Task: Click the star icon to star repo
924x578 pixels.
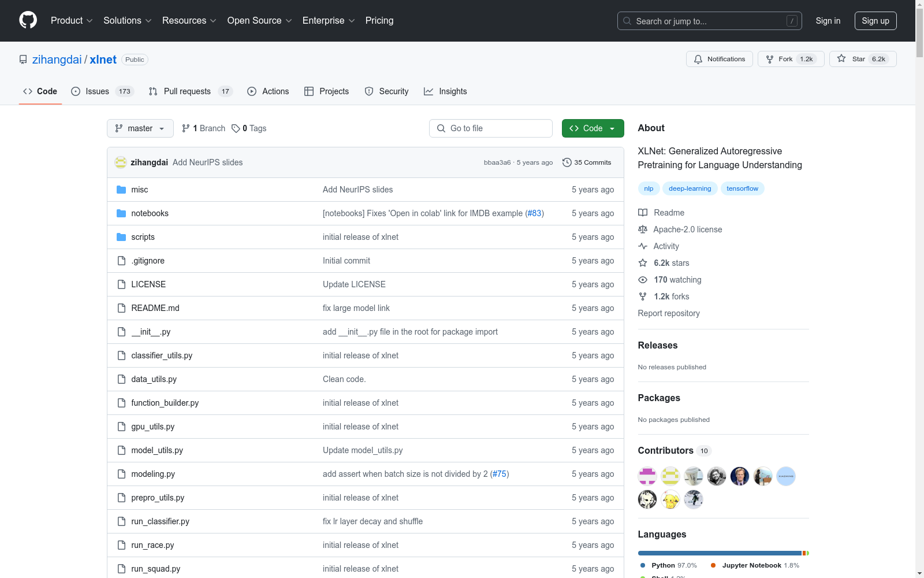Action: [x=841, y=59]
